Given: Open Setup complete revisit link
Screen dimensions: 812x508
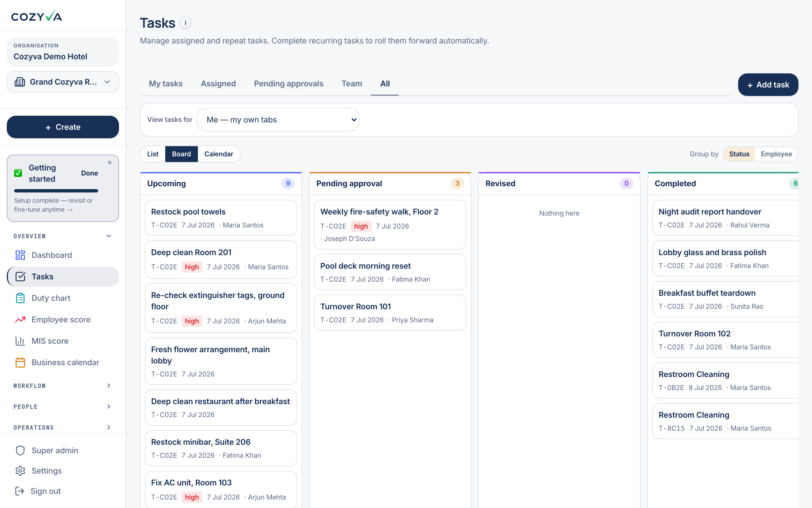Looking at the screenshot, I should 53,205.
